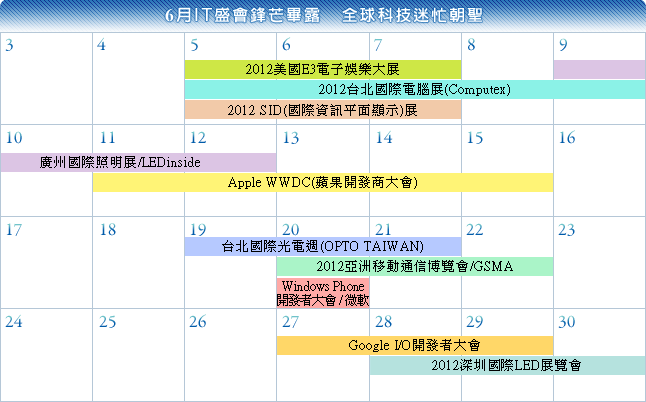Select date 4 in the calendar
The image size is (646, 402).
[x=103, y=45]
